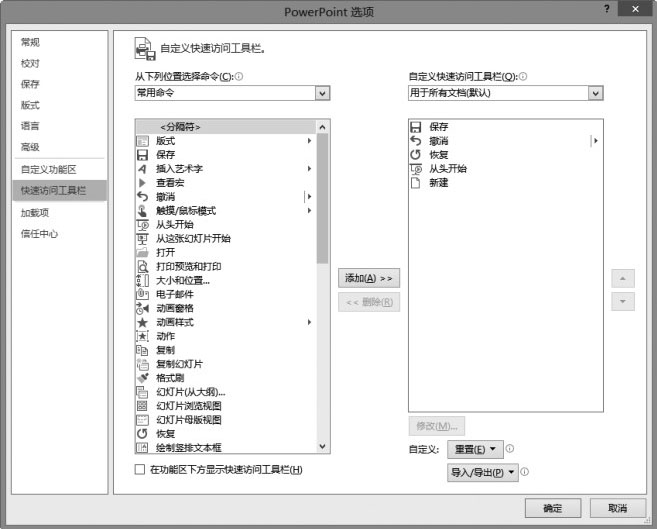Expand split arrow on right list 撤消 row
This screenshot has height=529, width=657.
pos(595,141)
